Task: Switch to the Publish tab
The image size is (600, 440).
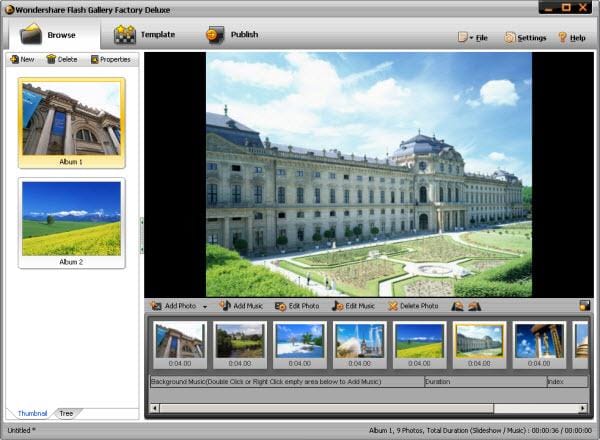Action: [232, 35]
